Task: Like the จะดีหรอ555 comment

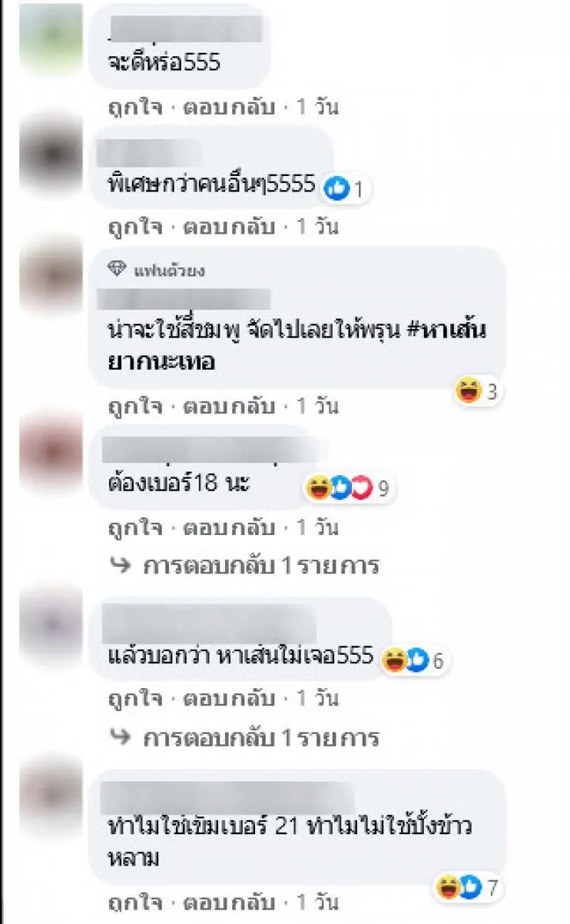Action: (x=133, y=108)
